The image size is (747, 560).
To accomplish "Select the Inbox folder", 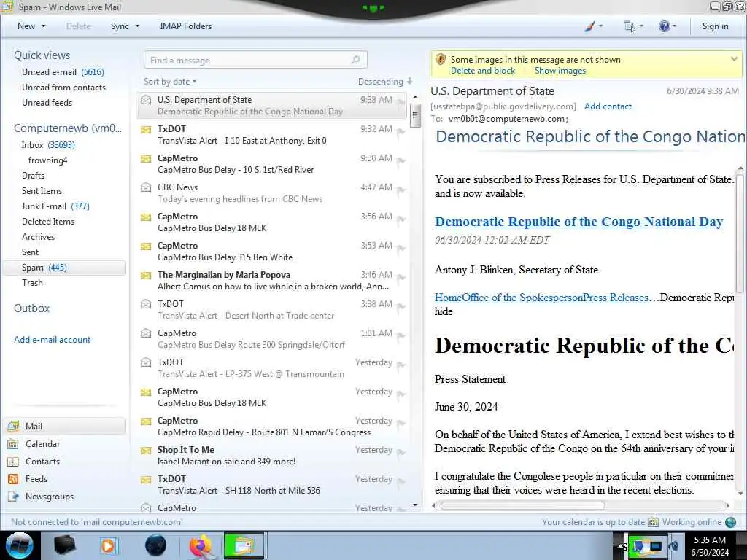I will coord(48,145).
